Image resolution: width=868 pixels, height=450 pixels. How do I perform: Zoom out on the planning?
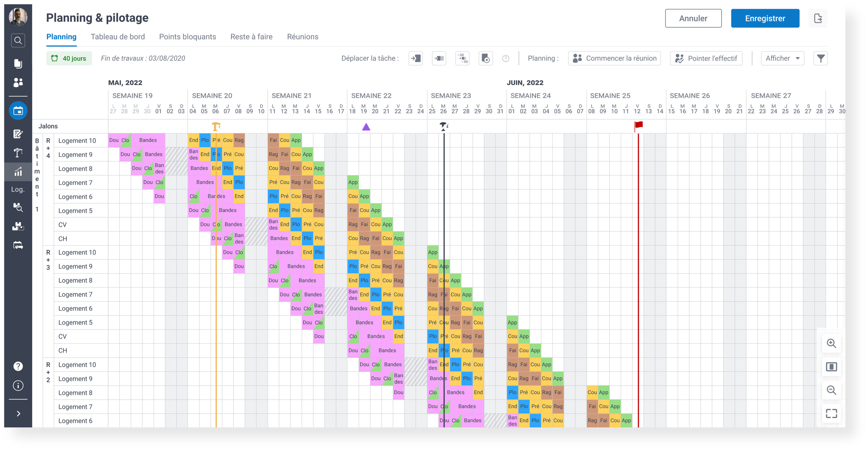[831, 390]
